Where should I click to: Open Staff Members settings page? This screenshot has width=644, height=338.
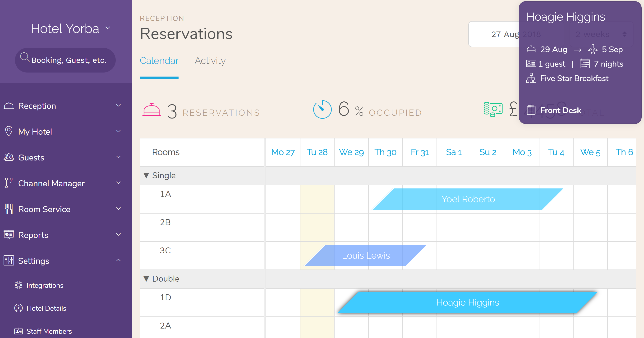[49, 331]
